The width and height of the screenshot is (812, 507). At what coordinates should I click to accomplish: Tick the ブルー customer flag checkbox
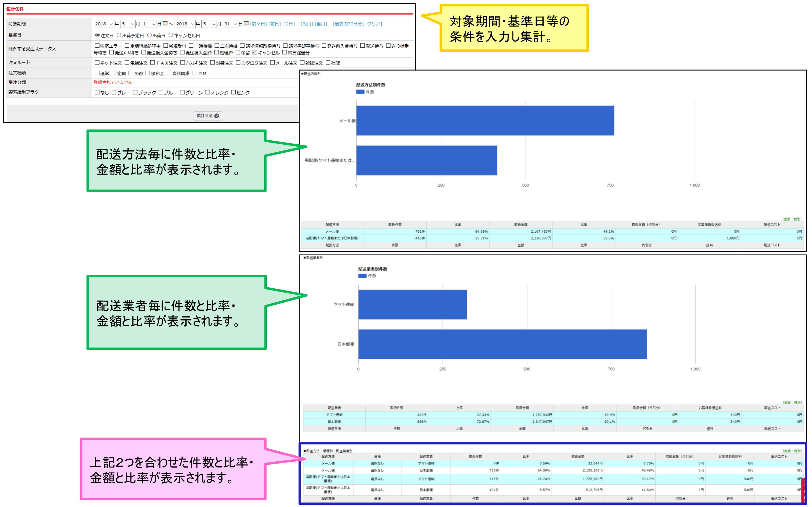pos(161,92)
